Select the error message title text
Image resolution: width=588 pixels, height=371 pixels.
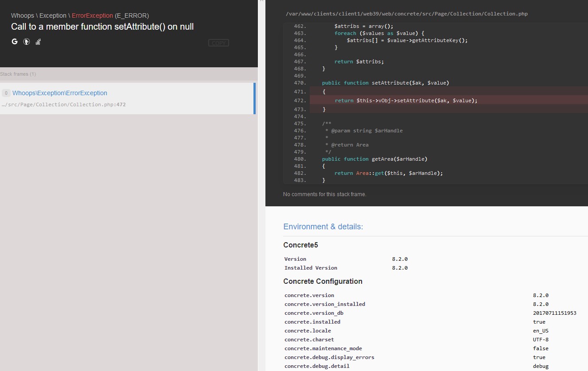click(102, 27)
